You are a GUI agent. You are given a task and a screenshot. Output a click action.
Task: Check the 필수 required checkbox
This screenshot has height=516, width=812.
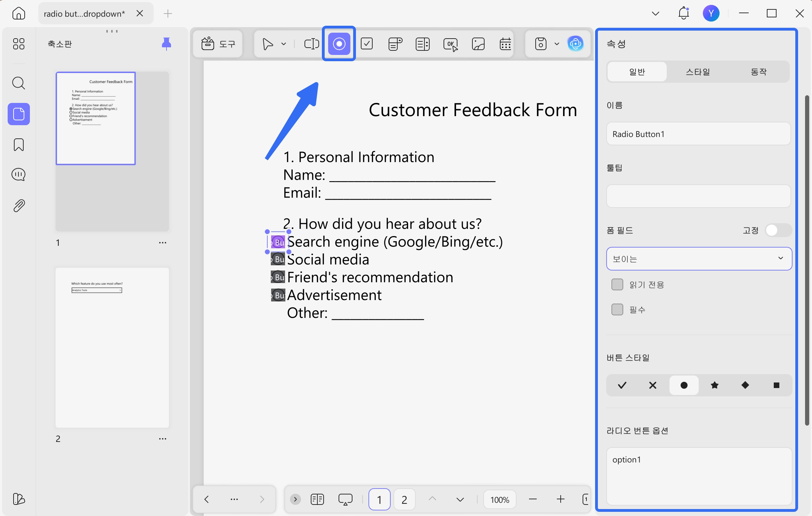[617, 309]
